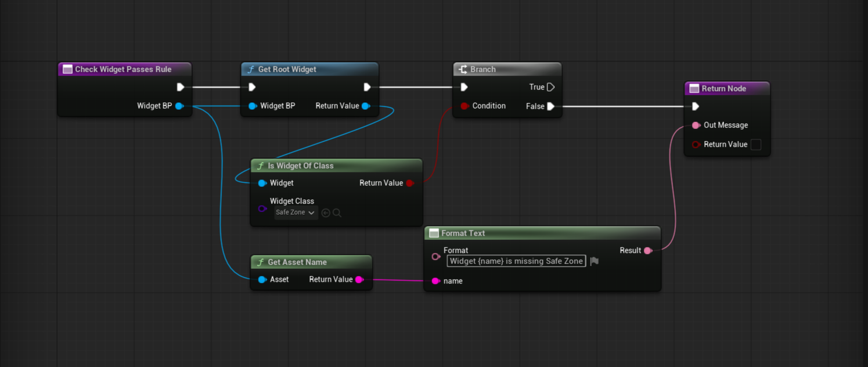Click Widget Class pin on Is Widget Of Class
The height and width of the screenshot is (367, 868).
(x=262, y=208)
